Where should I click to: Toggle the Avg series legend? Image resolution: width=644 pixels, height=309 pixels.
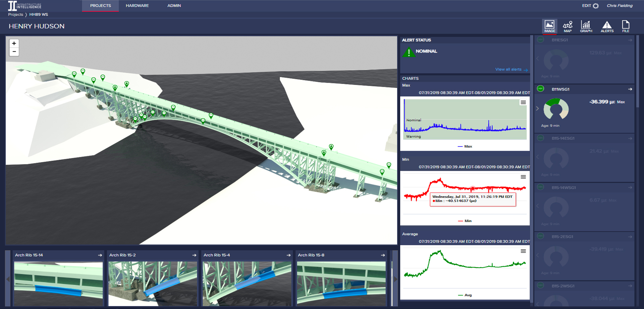(465, 295)
